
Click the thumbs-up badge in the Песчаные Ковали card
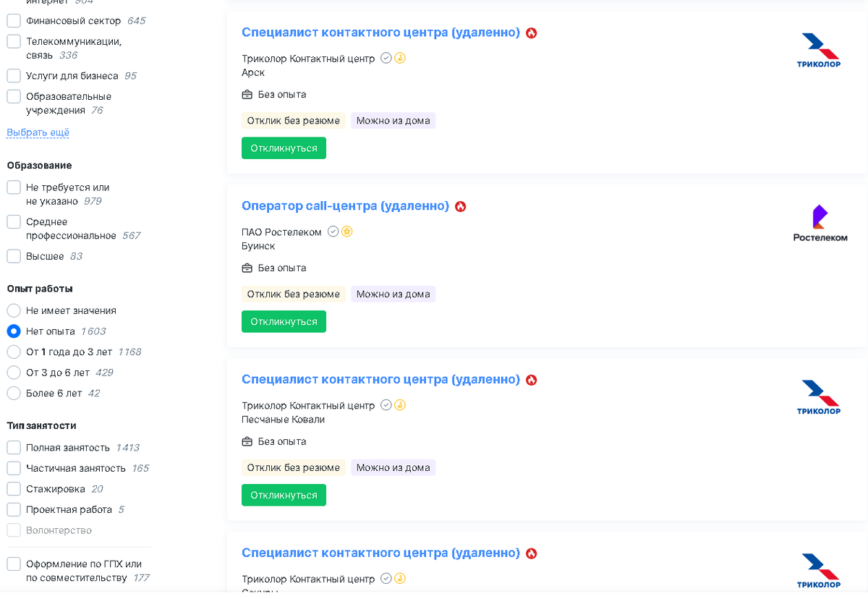[400, 406]
